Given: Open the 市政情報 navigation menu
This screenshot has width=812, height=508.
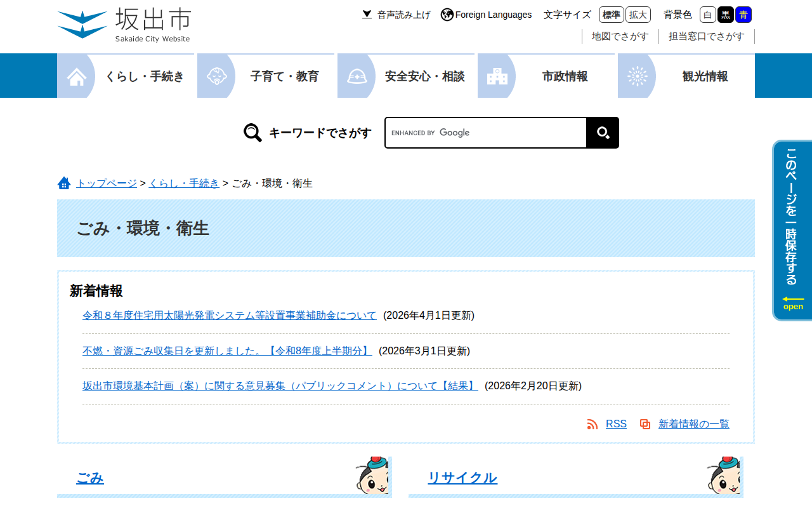Looking at the screenshot, I should 546,76.
